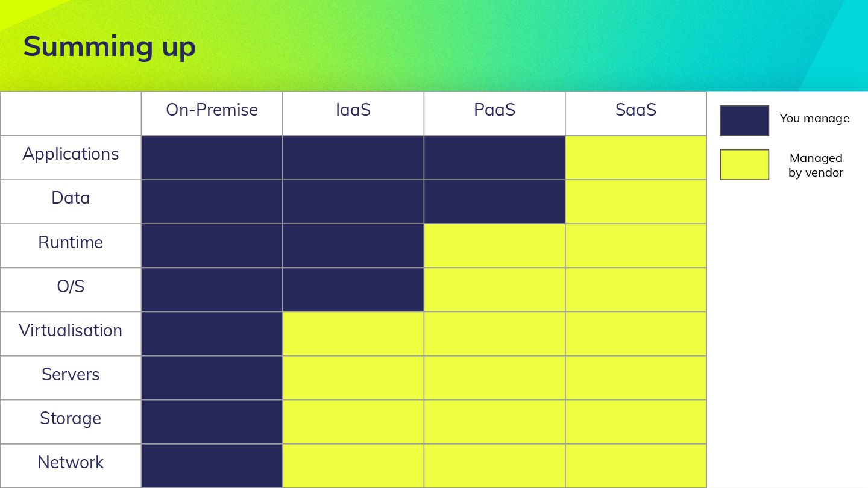Screen dimensions: 868x488
Task: Click the yellow IaaS Virtualisation cell
Action: click(x=353, y=333)
